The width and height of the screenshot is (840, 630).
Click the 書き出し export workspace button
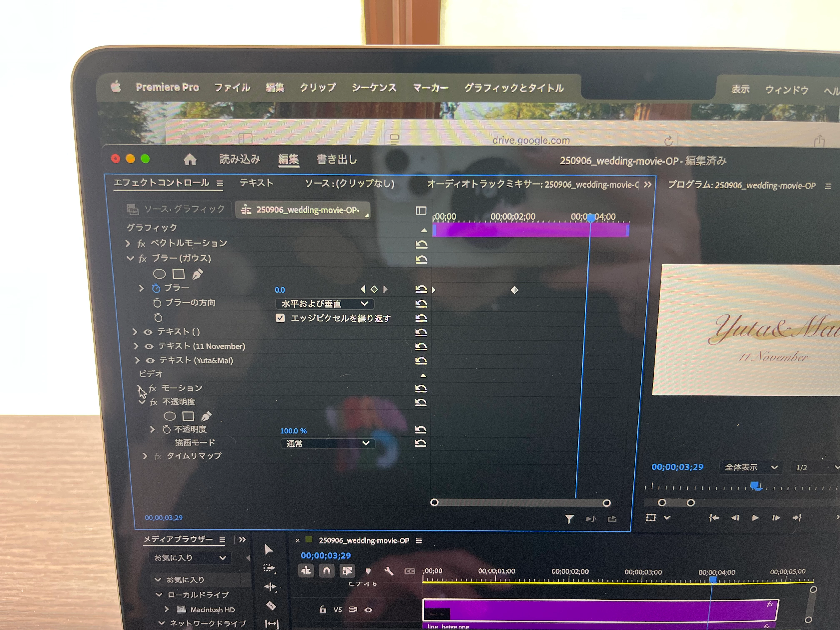click(x=336, y=160)
